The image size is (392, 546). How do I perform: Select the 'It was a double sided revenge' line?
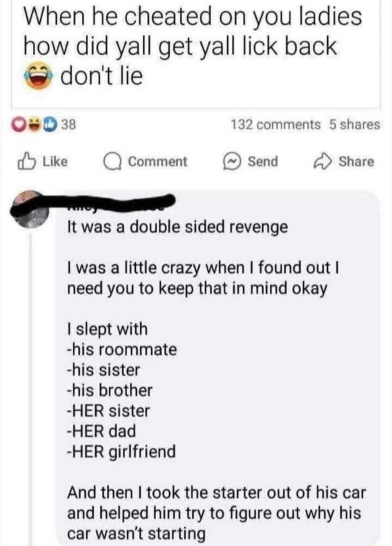pyautogui.click(x=178, y=227)
